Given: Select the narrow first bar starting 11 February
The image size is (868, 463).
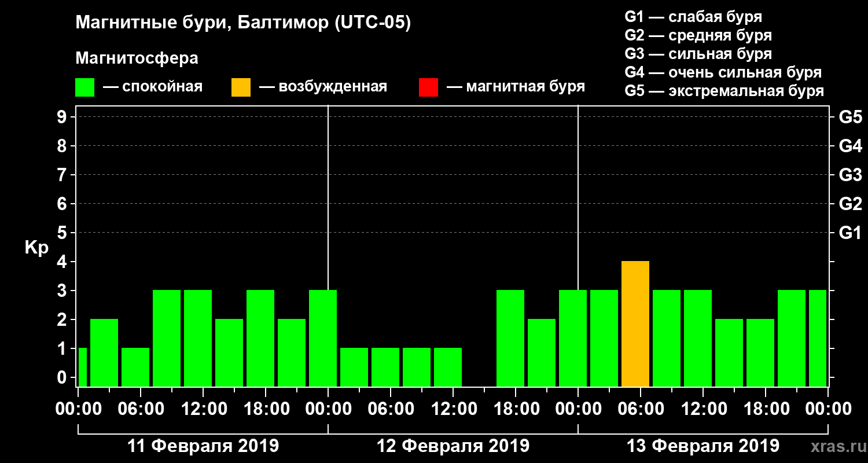Looking at the screenshot, I should click(x=82, y=367).
